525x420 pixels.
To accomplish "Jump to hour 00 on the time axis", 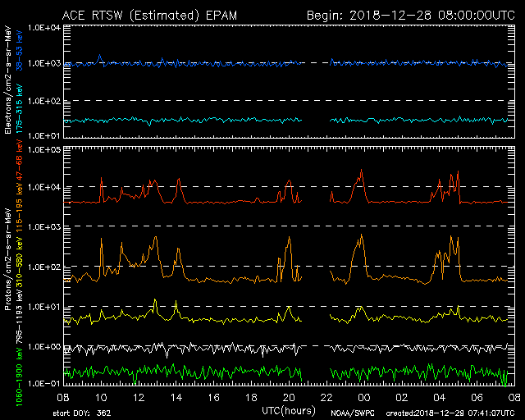I will pyautogui.click(x=364, y=397).
